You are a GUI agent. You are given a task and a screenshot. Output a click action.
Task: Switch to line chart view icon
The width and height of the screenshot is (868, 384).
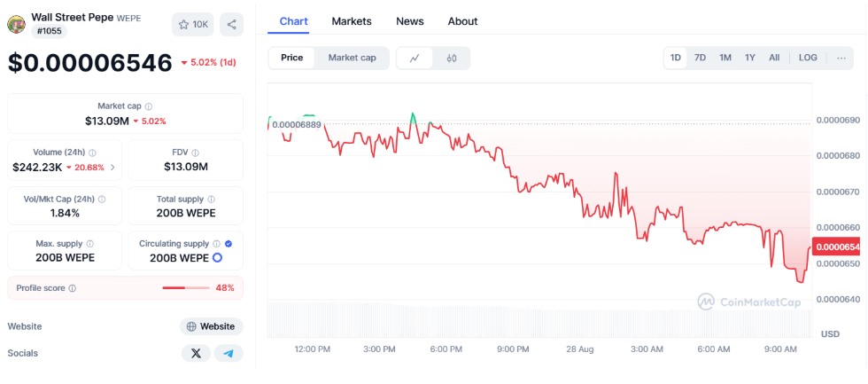[x=415, y=59]
